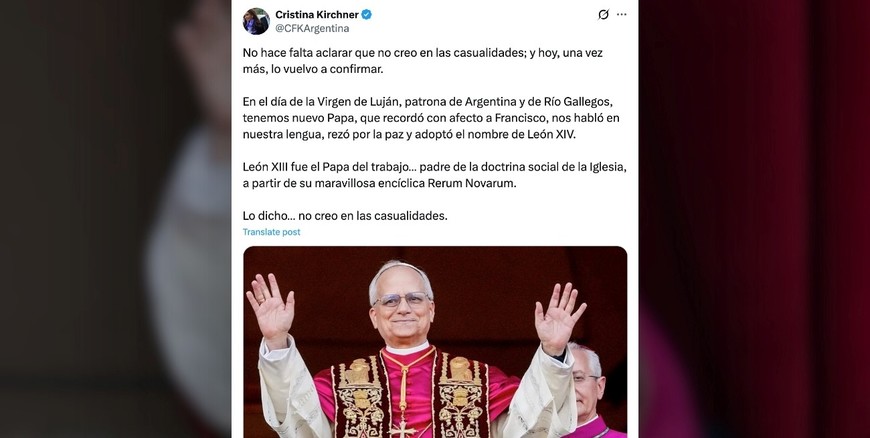870x438 pixels.
Task: Click the Pope's raised hand on the photo's left
Action: click(x=271, y=308)
